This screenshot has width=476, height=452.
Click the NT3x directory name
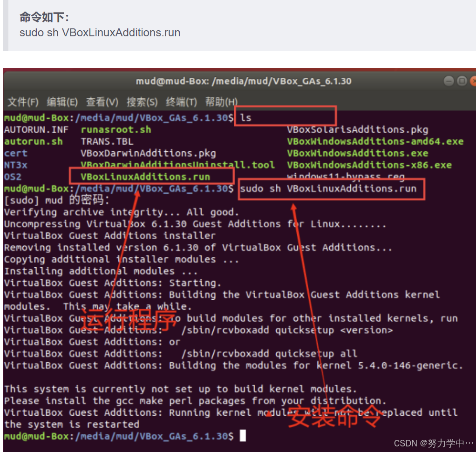click(x=16, y=165)
